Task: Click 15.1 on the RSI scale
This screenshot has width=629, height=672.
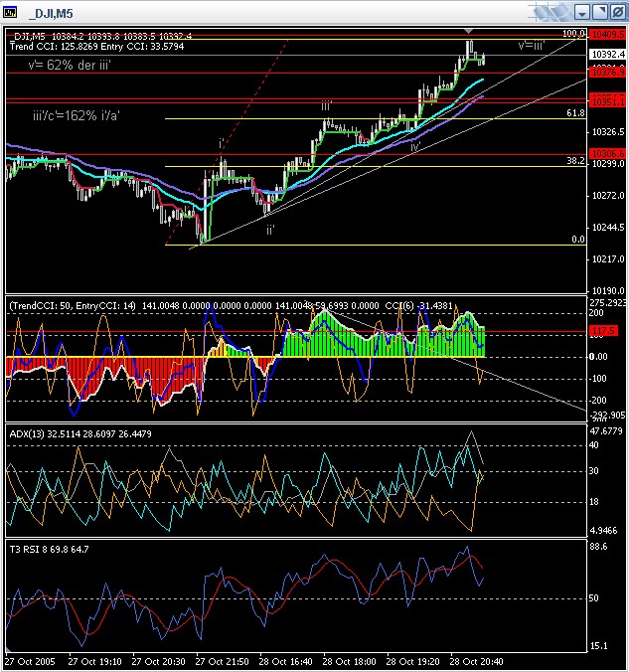Action: tap(598, 646)
